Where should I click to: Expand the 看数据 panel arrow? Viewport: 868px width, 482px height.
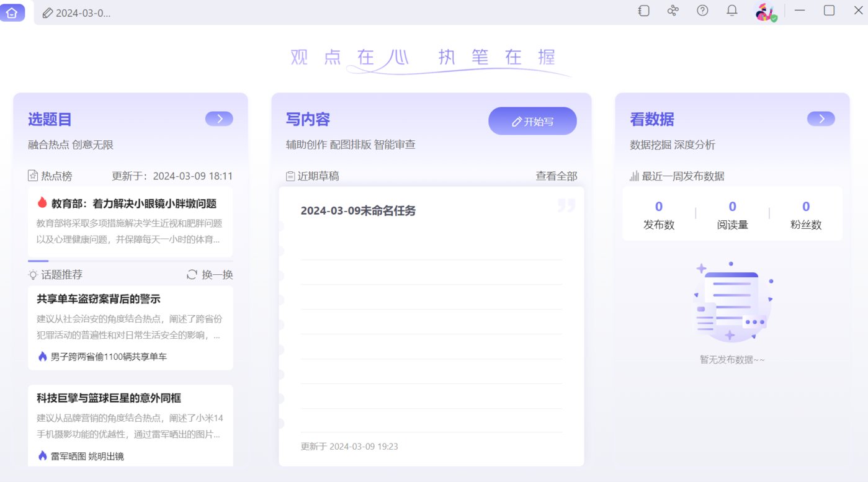pos(821,118)
